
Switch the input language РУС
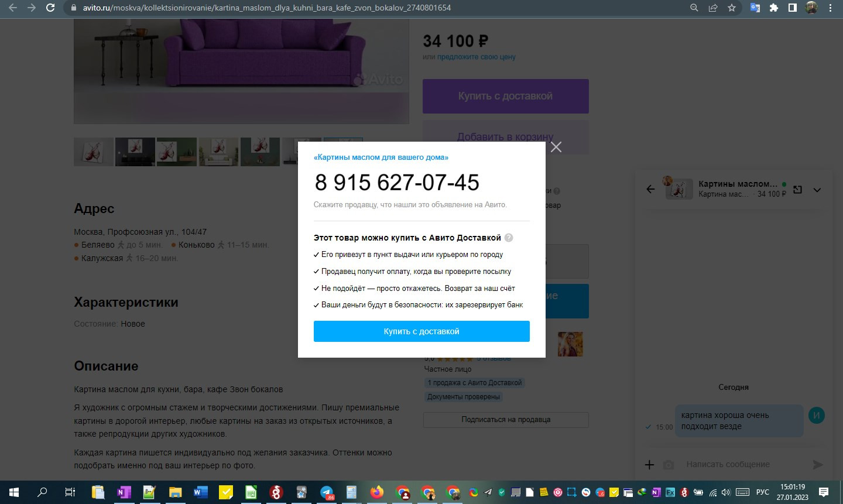[x=763, y=492]
